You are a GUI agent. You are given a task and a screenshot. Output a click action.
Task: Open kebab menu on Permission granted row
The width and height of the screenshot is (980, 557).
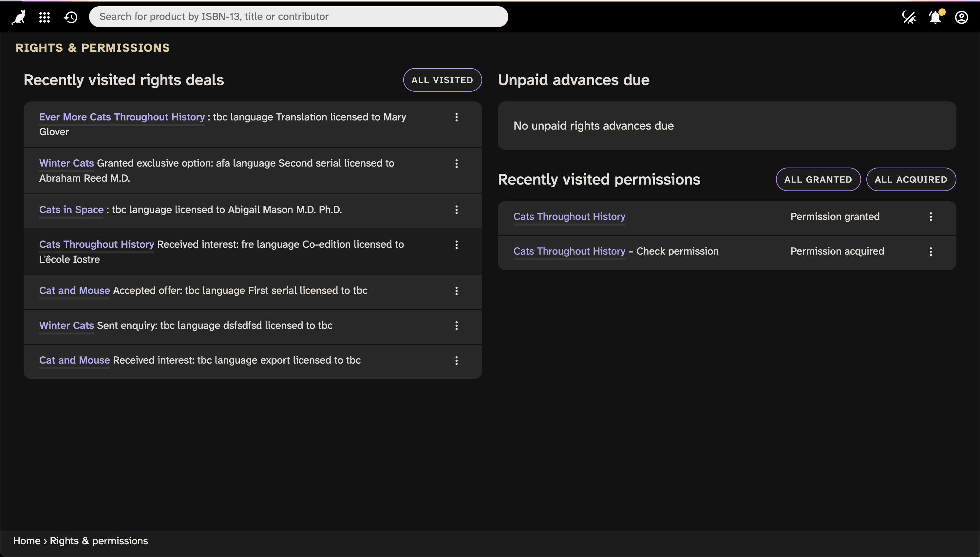coord(931,217)
